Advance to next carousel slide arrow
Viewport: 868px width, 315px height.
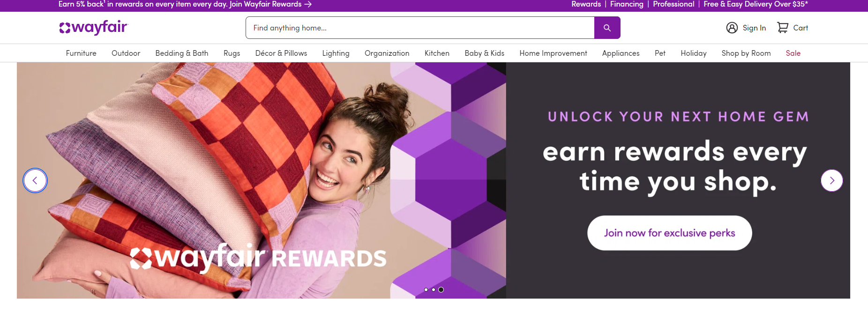click(831, 180)
